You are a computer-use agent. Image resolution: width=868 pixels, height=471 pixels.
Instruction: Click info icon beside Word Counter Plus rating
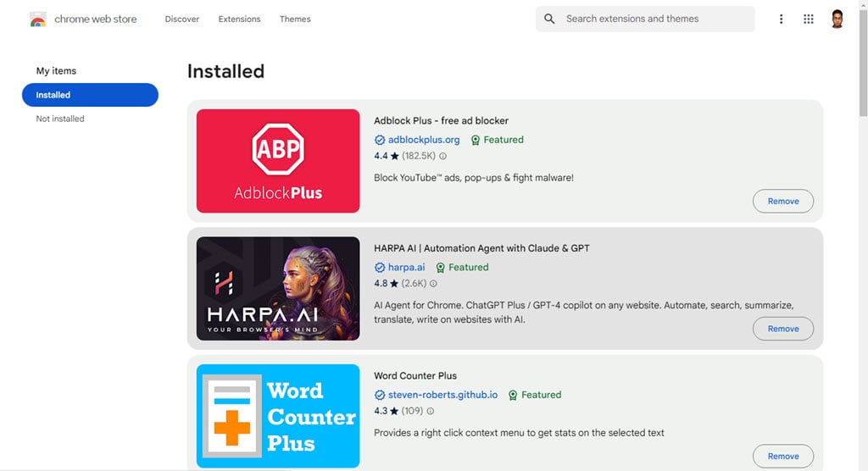tap(430, 411)
